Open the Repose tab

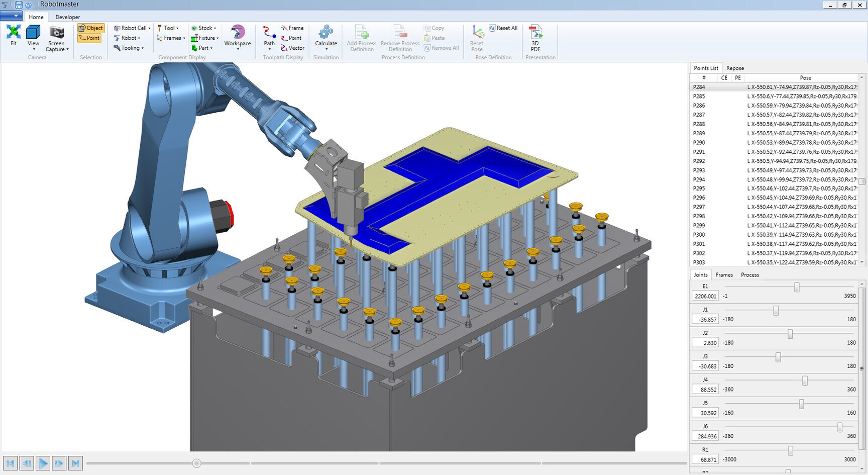[735, 68]
